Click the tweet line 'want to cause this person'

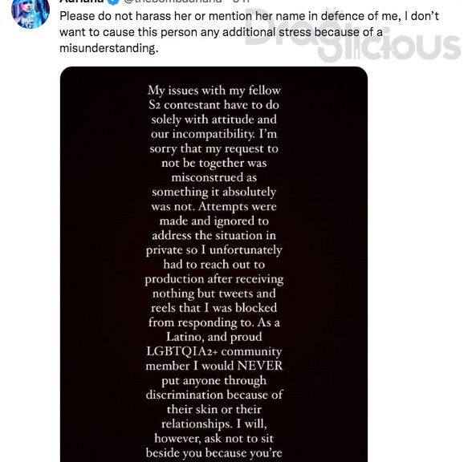(x=221, y=32)
